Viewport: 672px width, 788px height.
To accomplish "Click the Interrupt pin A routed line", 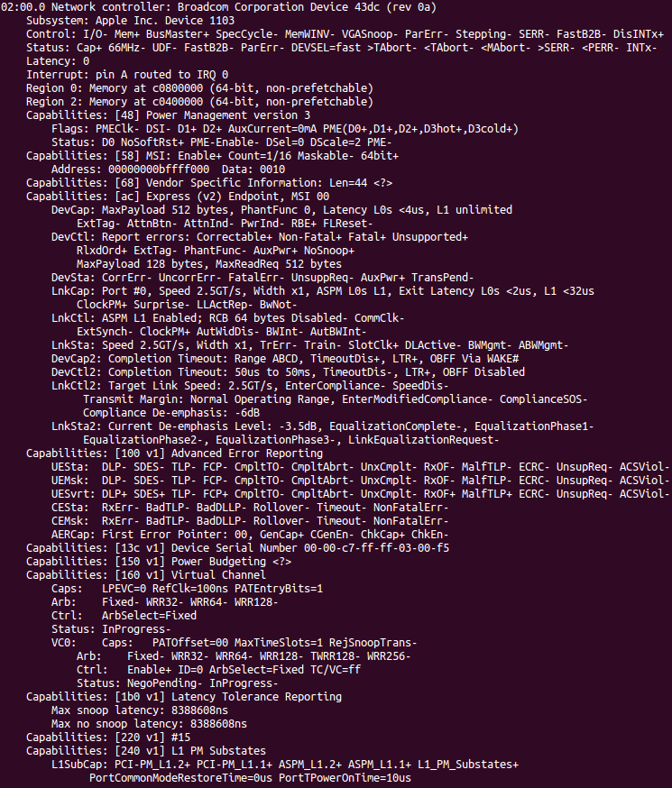I will point(127,74).
